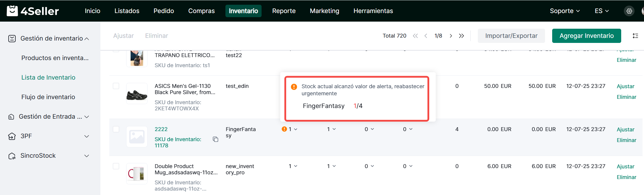644x195 pixels.
Task: Click the ASICS shoe product thumbnail
Action: pyautogui.click(x=137, y=94)
